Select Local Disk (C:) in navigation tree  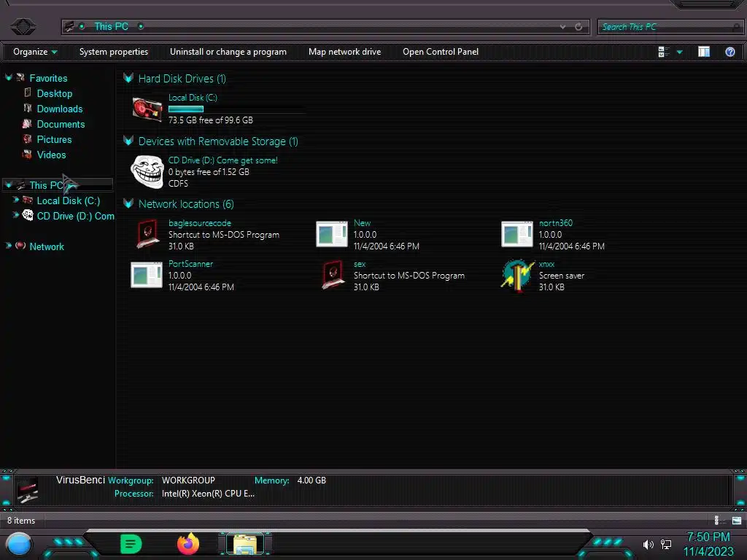pos(68,201)
